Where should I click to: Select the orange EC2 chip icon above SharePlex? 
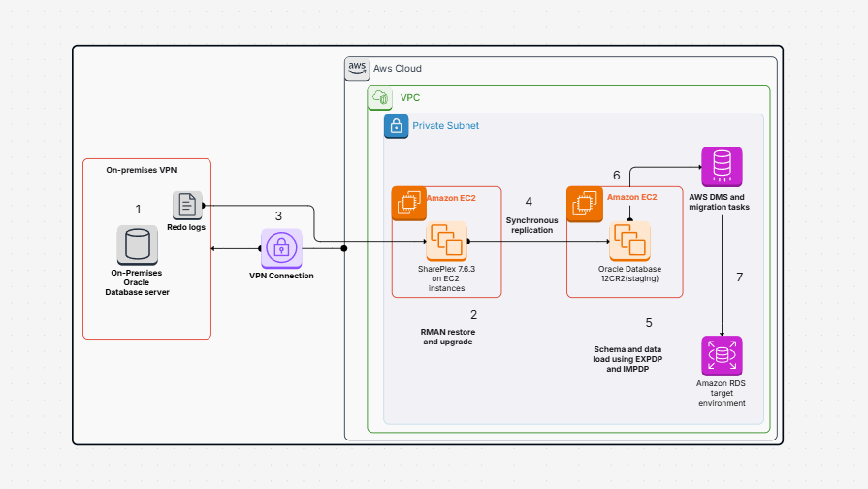[408, 203]
